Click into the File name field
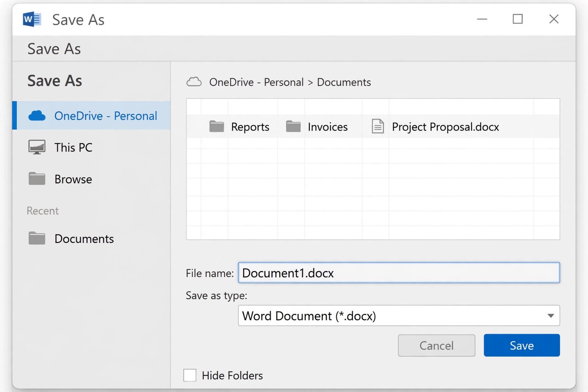 tap(399, 273)
